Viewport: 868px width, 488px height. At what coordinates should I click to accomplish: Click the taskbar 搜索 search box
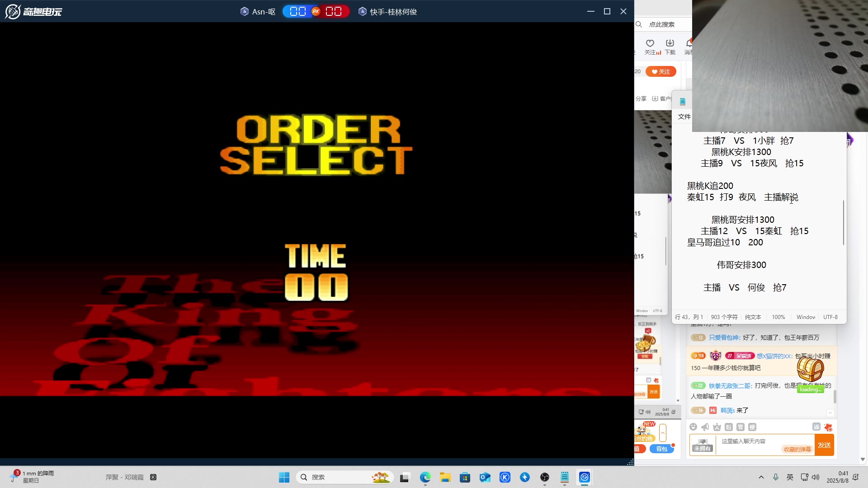[x=345, y=477]
